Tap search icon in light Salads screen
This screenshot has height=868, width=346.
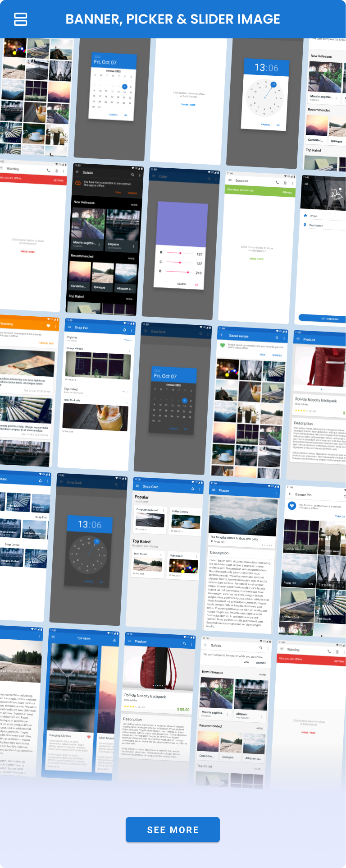pyautogui.click(x=260, y=647)
